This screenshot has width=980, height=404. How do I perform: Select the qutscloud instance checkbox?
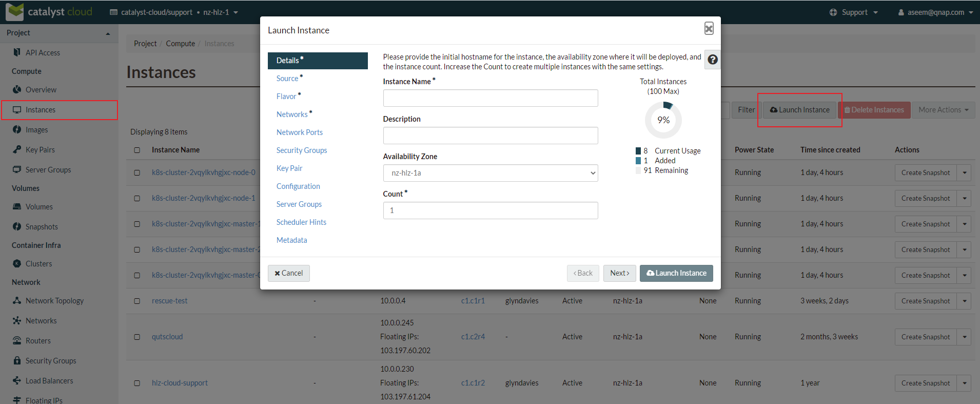pyautogui.click(x=137, y=337)
